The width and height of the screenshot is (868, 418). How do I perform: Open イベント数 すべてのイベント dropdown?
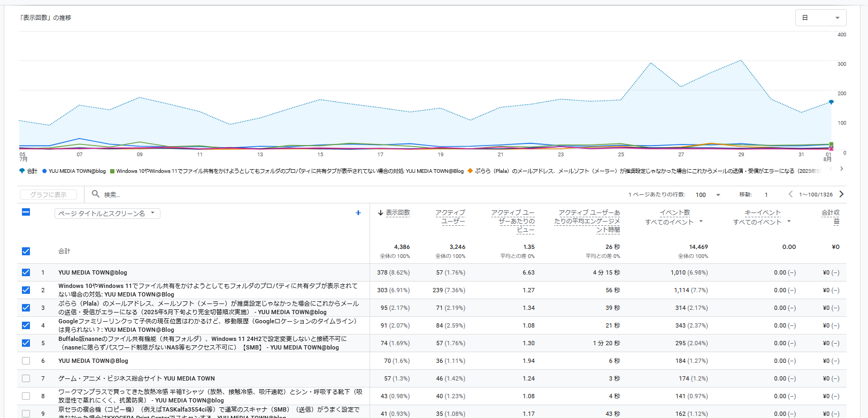pyautogui.click(x=674, y=222)
